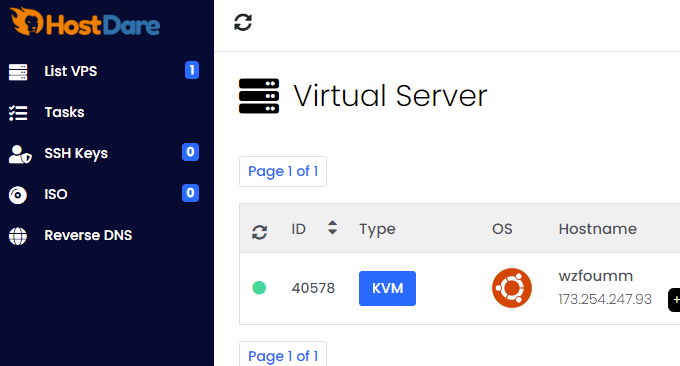680x366 pixels.
Task: Click the List VPS count badge
Action: (x=192, y=70)
